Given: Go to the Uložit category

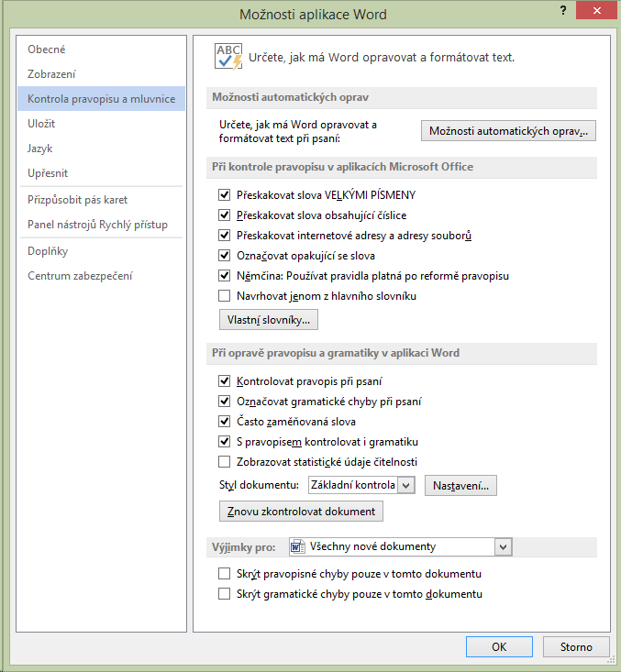Looking at the screenshot, I should point(101,124).
